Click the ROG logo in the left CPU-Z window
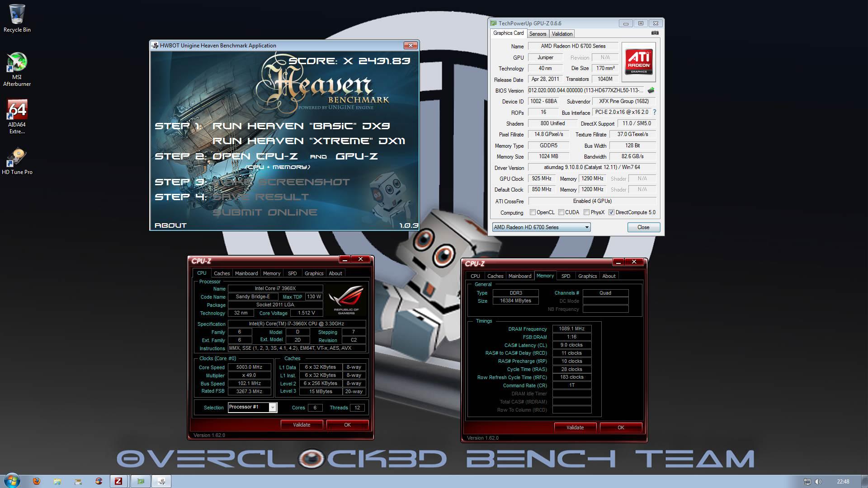Image resolution: width=868 pixels, height=488 pixels. tap(346, 300)
